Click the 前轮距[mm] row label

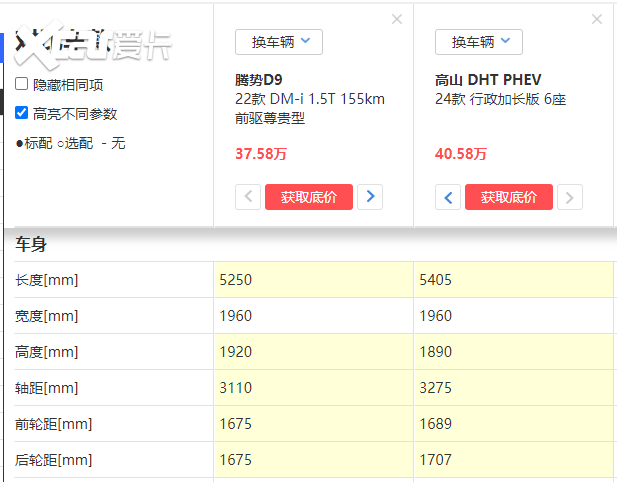[x=54, y=424]
